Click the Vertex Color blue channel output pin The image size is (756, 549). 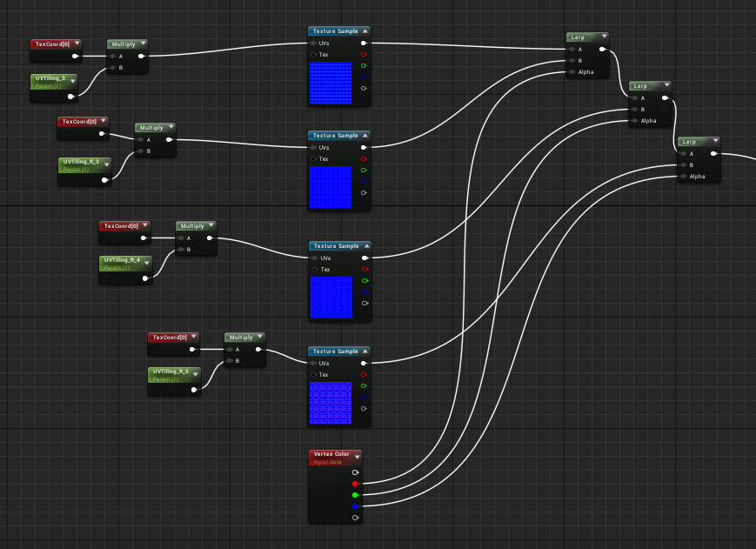point(355,506)
